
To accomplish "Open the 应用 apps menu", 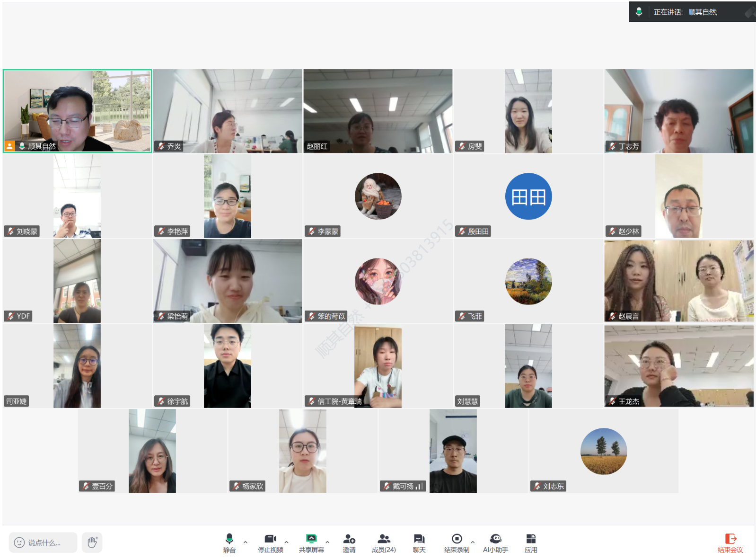I will 531,542.
